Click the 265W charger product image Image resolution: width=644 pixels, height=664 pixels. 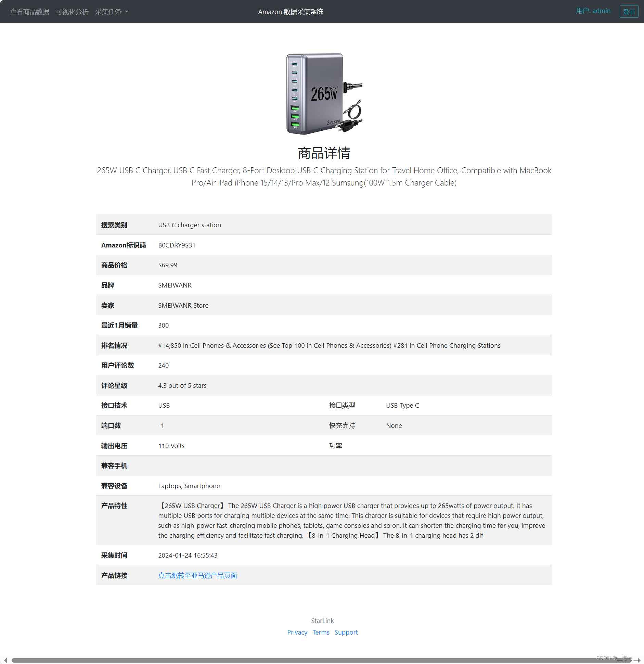point(324,93)
